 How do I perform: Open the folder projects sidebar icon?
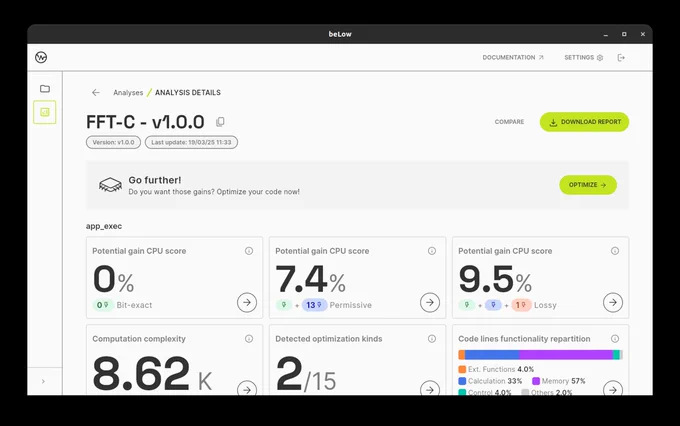click(45, 88)
